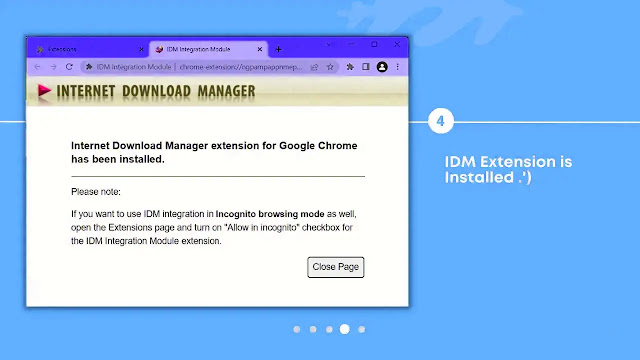Close the IDM Integration Module tab
The width and height of the screenshot is (640, 360).
260,49
